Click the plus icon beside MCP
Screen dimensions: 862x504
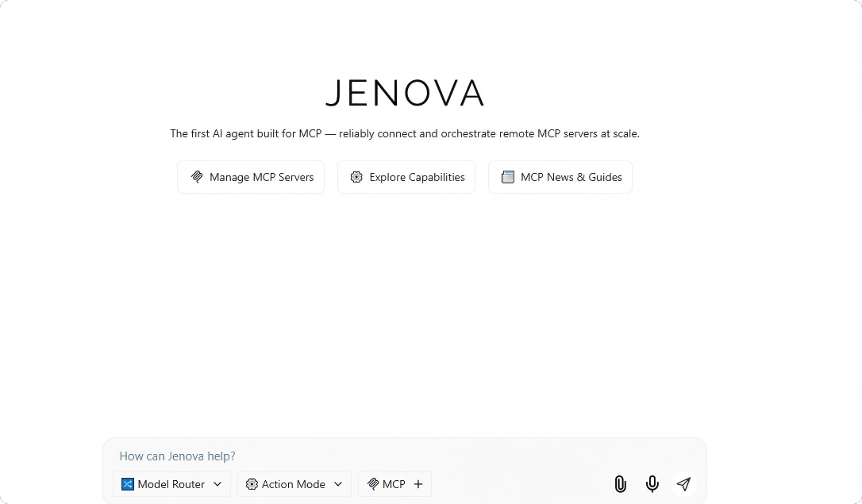[418, 484]
